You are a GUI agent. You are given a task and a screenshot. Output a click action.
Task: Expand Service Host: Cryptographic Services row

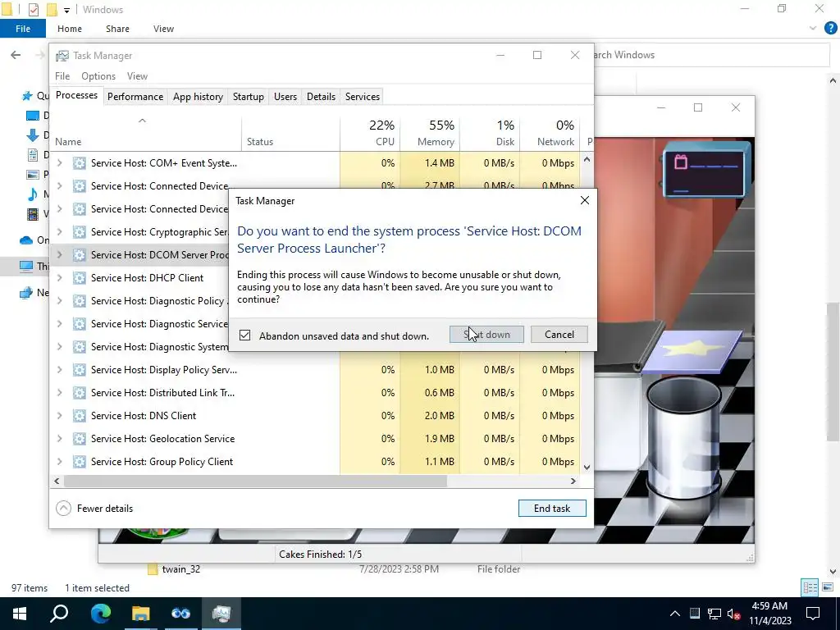click(59, 232)
